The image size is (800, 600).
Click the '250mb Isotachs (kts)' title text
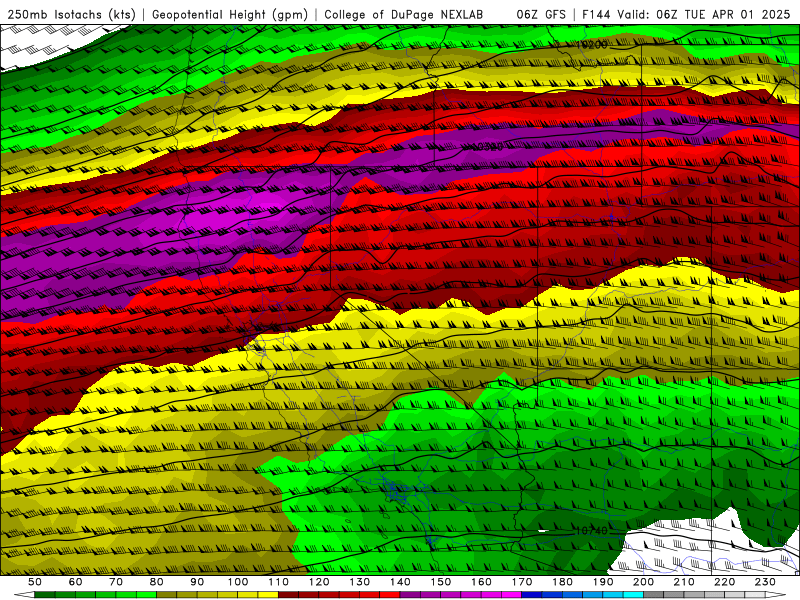pos(71,14)
